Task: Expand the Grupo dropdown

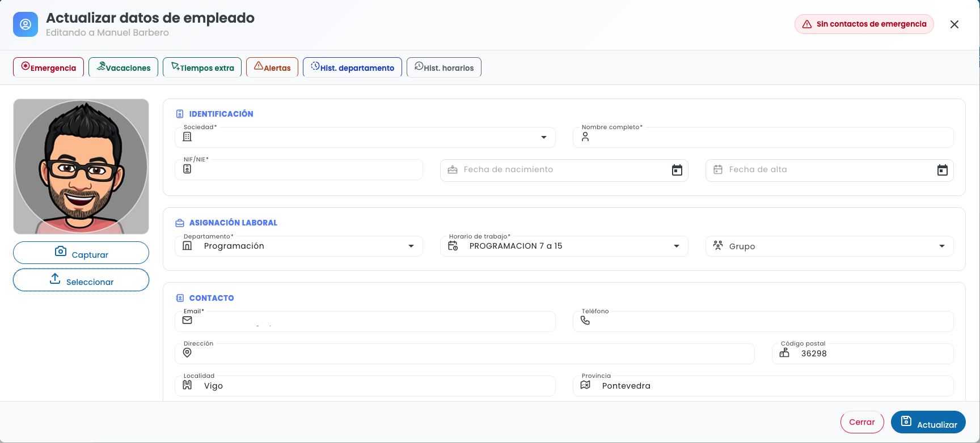Action: [942, 246]
